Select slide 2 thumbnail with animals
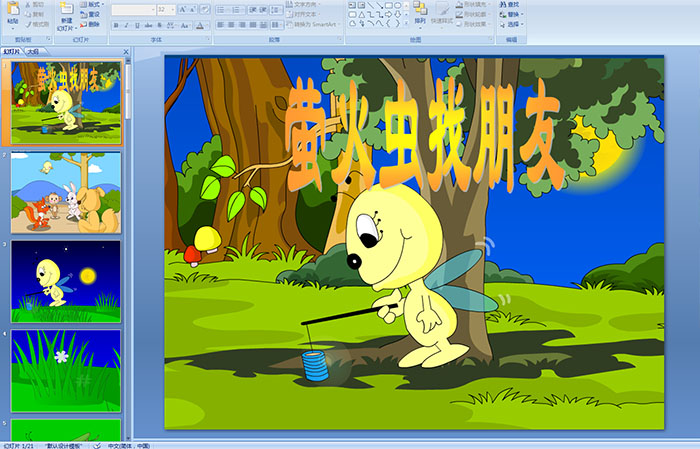 [x=66, y=192]
